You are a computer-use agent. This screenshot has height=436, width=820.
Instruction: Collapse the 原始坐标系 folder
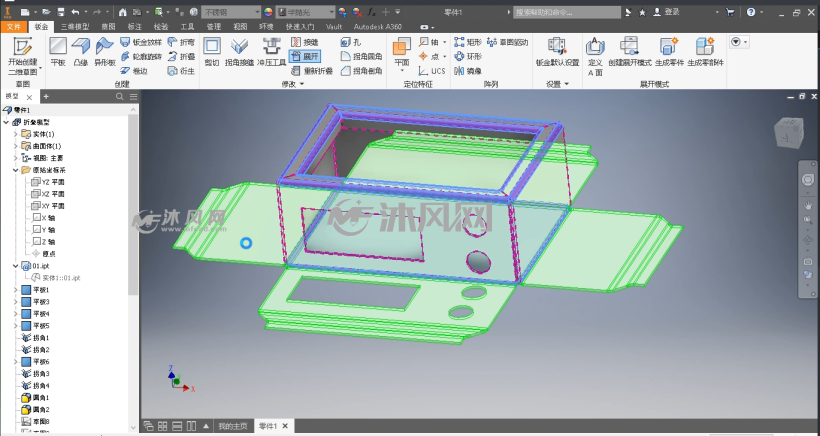(x=16, y=170)
